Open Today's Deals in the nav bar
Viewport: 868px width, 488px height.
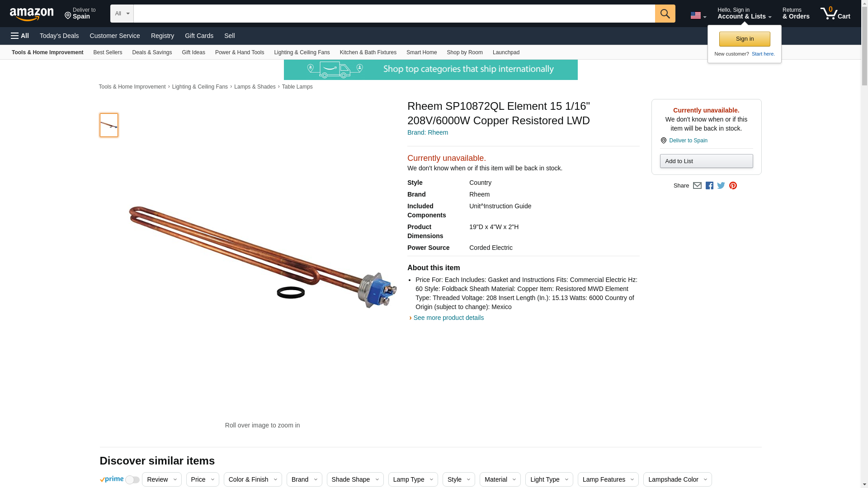click(59, 36)
